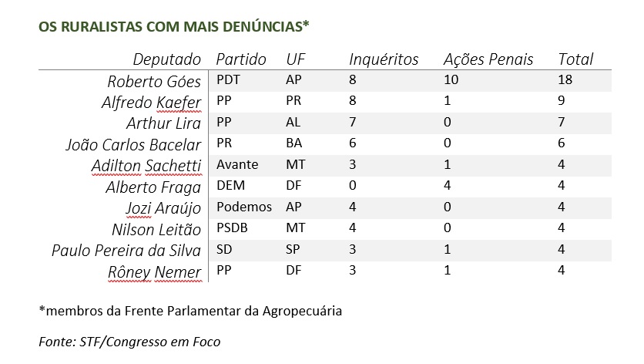
Task: Click the footnote about Frente Parlamentar da Agropecuária
Action: pyautogui.click(x=190, y=311)
